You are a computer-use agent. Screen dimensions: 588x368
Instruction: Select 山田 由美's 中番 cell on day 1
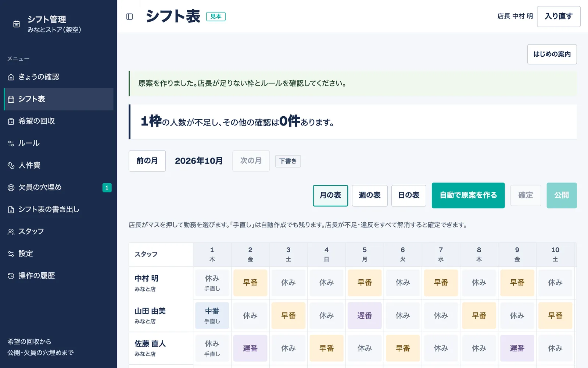pos(212,315)
